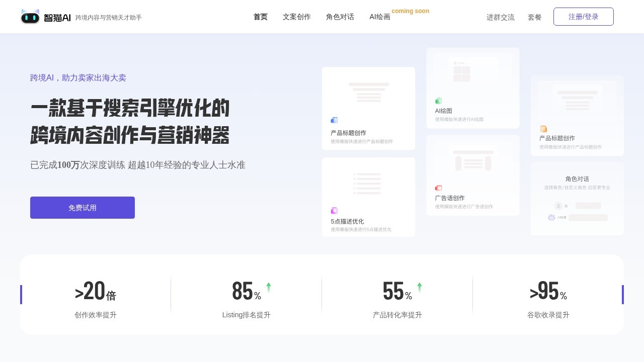Image resolution: width=644 pixels, height=362 pixels.
Task: Open the 套餐 pricing link
Action: [x=535, y=17]
